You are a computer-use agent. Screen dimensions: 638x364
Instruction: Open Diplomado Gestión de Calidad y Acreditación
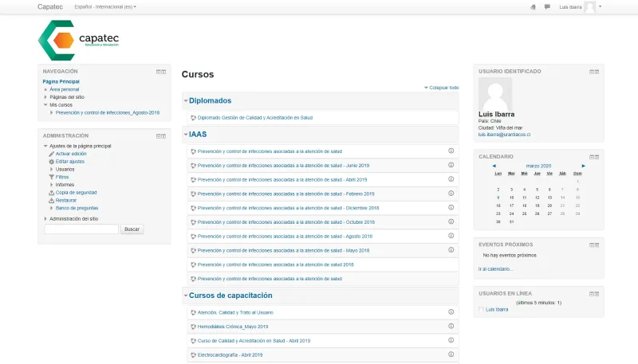click(255, 118)
